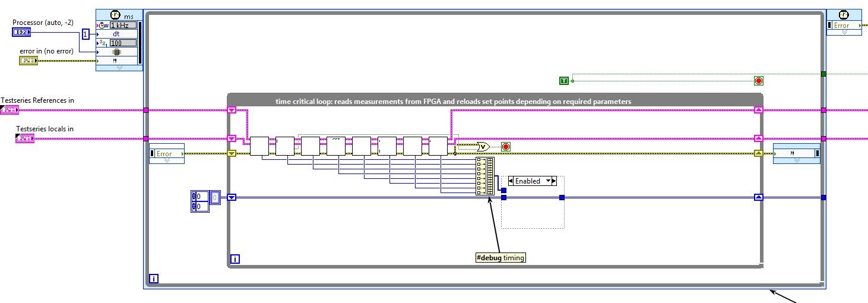Click the yellow error right shift register
The width and height of the screenshot is (868, 303).
(x=758, y=154)
